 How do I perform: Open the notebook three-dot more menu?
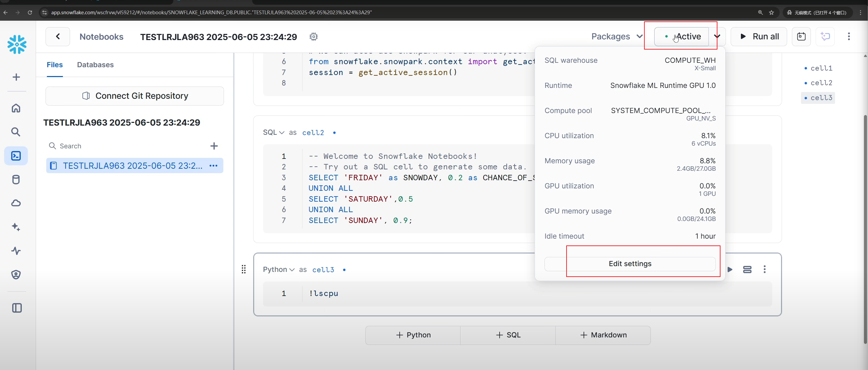click(x=849, y=36)
